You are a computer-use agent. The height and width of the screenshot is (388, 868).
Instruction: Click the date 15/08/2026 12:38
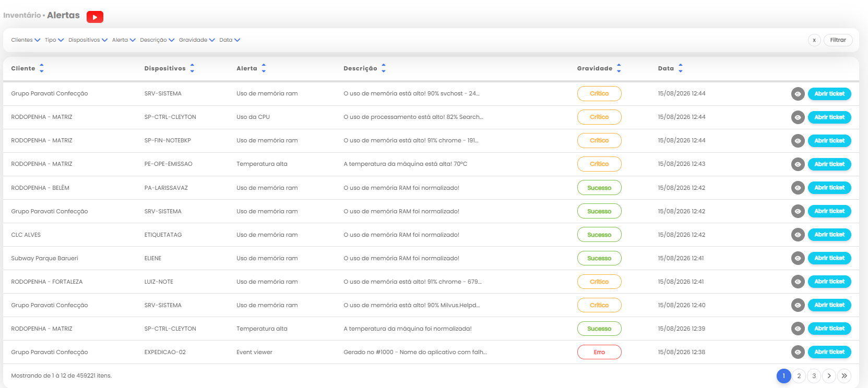[682, 352]
